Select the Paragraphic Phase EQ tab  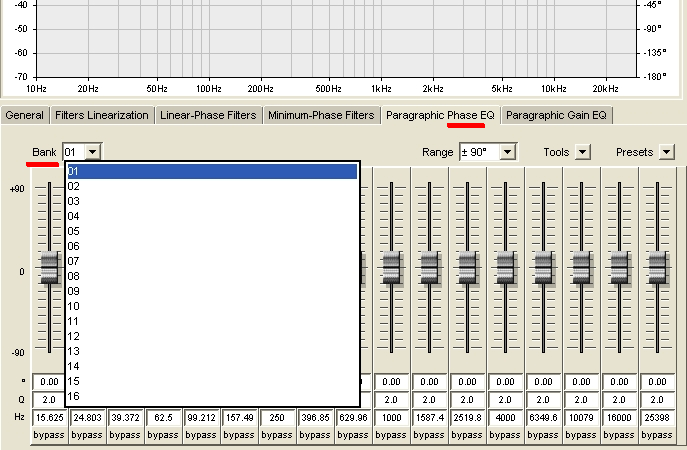(440, 115)
